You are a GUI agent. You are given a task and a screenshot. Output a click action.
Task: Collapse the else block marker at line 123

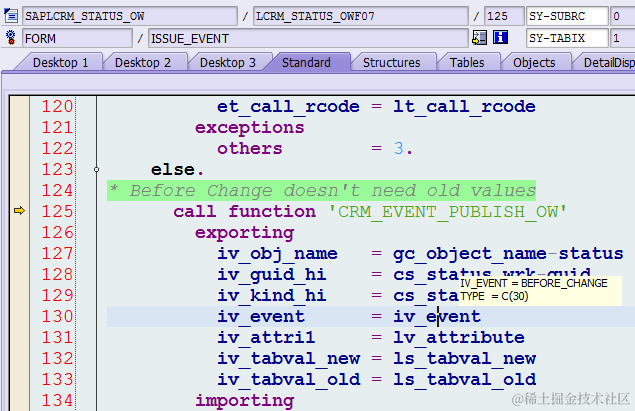click(x=96, y=169)
